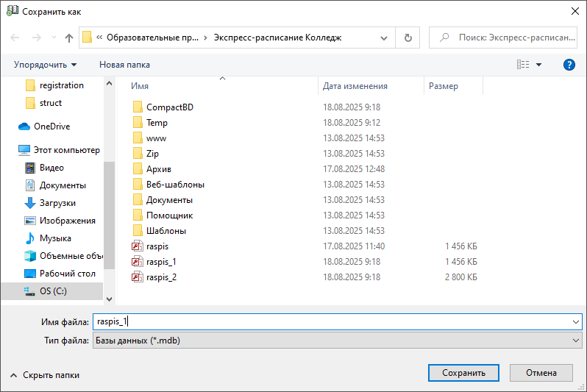Open the Help question mark icon
The height and width of the screenshot is (392, 587).
(x=569, y=65)
